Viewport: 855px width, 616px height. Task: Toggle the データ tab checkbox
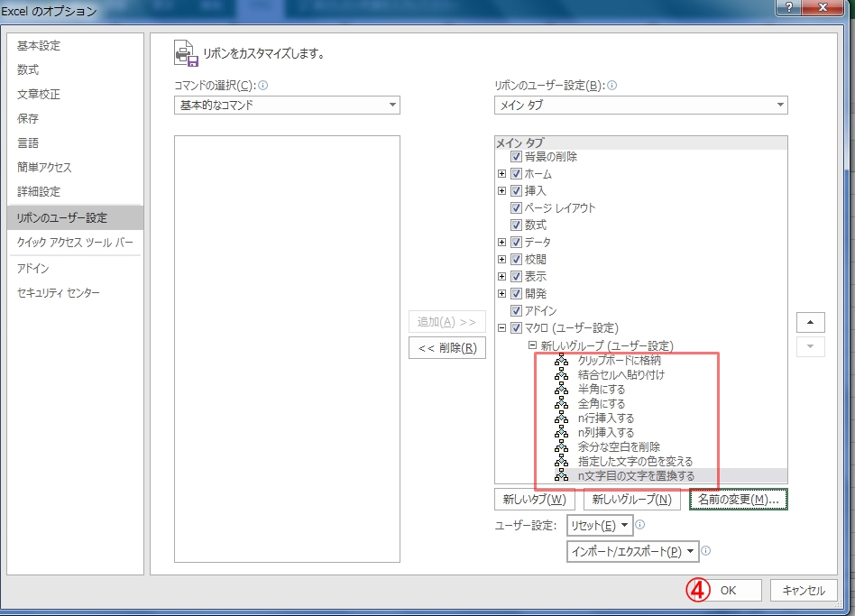(x=516, y=242)
